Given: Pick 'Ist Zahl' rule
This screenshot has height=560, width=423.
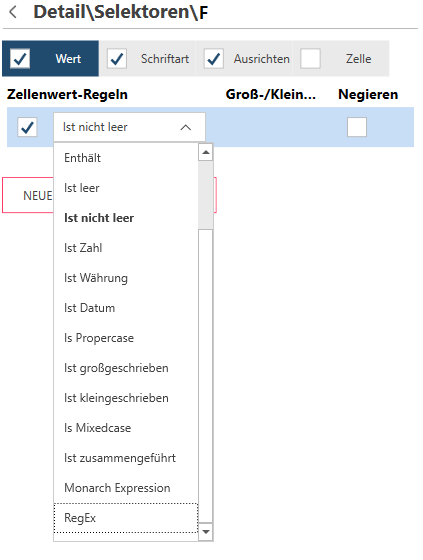Looking at the screenshot, I should pyautogui.click(x=126, y=248).
